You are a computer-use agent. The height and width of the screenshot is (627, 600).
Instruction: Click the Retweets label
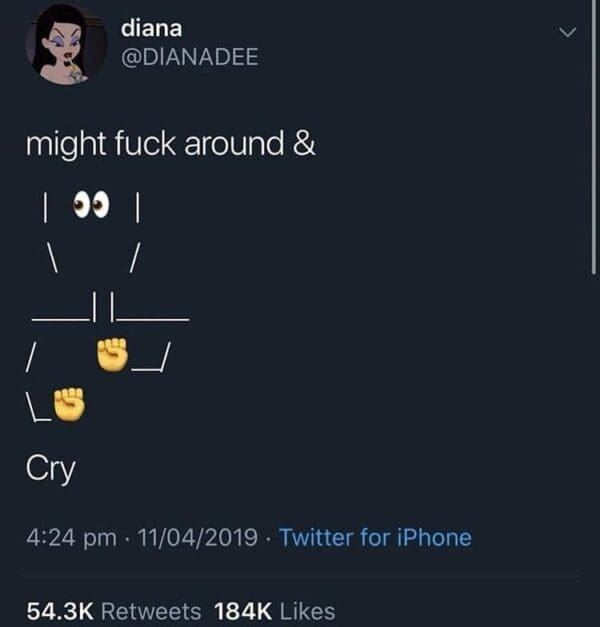coord(151,611)
